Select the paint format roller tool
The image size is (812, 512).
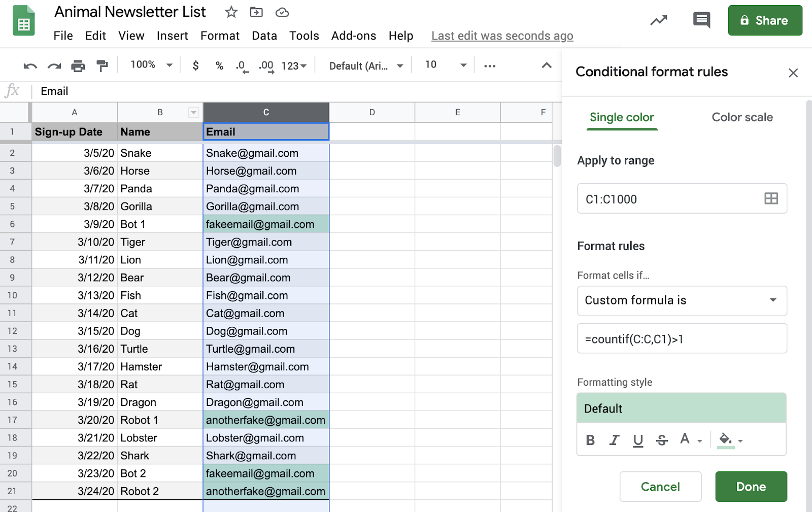coord(102,66)
